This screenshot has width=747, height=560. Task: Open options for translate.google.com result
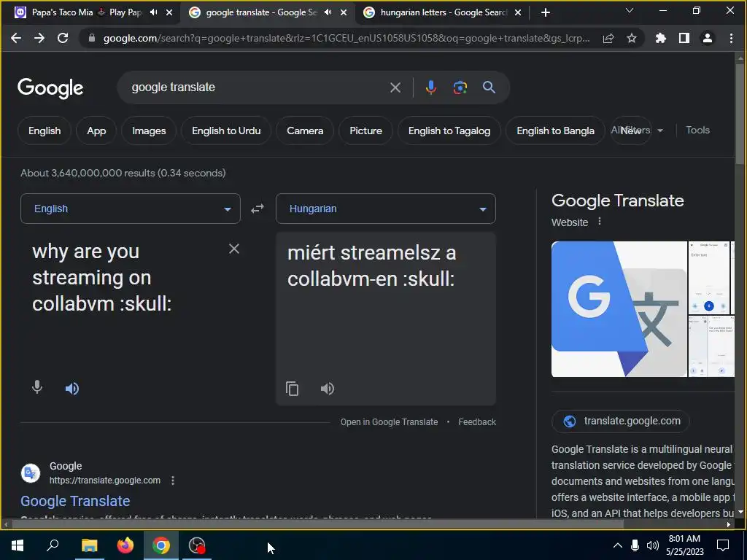[x=173, y=481]
